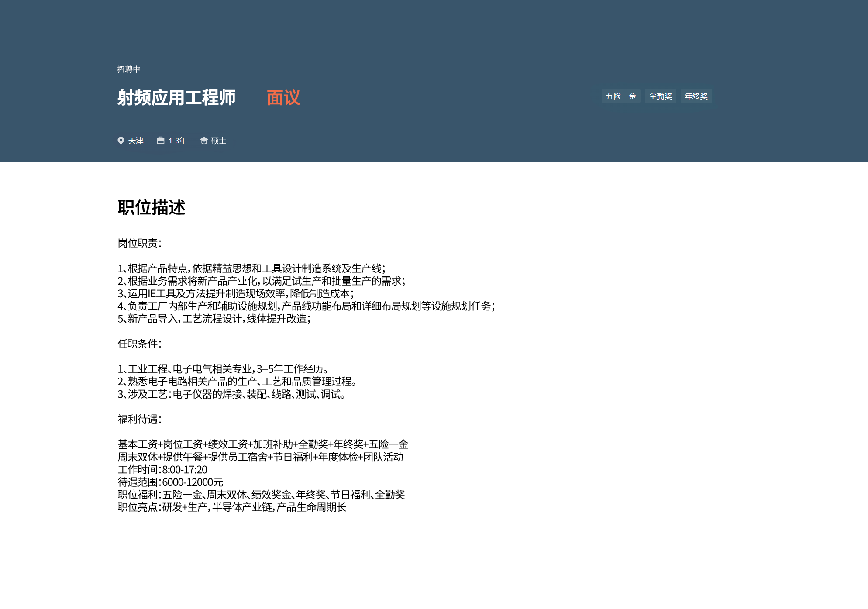The width and height of the screenshot is (868, 609).
Task: Click the 职位福利 line
Action: (x=262, y=495)
